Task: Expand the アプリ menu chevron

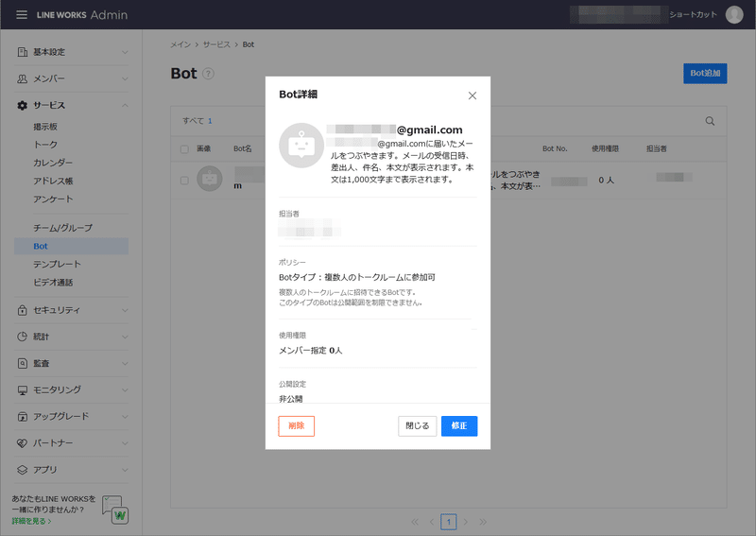Action: click(125, 470)
